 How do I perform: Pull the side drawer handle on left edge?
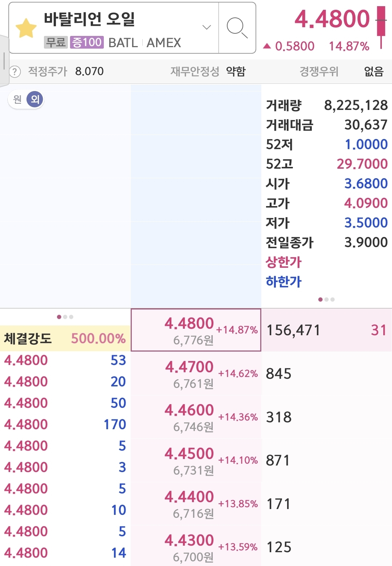click(x=4, y=61)
